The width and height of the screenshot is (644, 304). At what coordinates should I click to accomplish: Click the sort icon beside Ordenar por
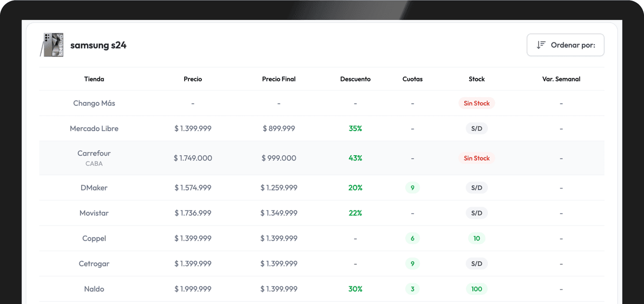pyautogui.click(x=541, y=45)
